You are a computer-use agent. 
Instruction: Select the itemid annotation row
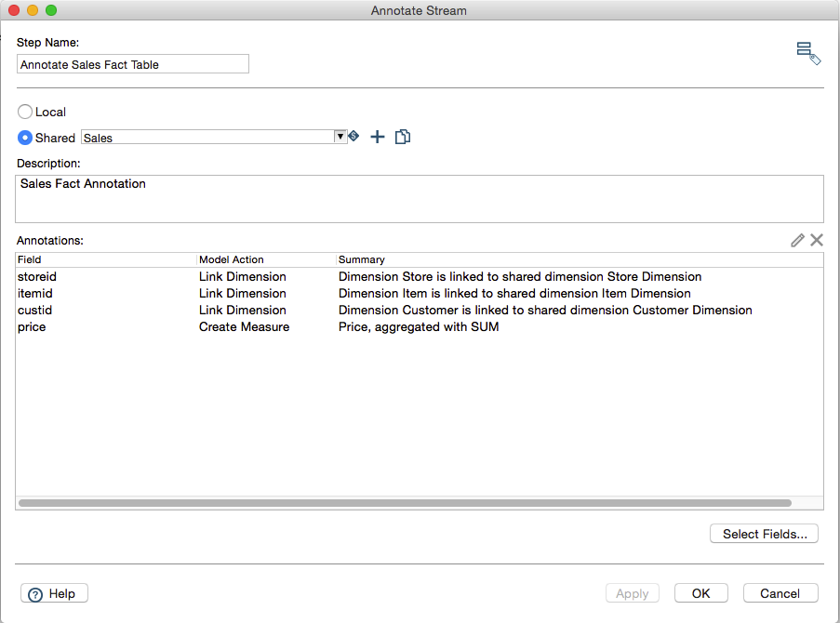pyautogui.click(x=420, y=294)
